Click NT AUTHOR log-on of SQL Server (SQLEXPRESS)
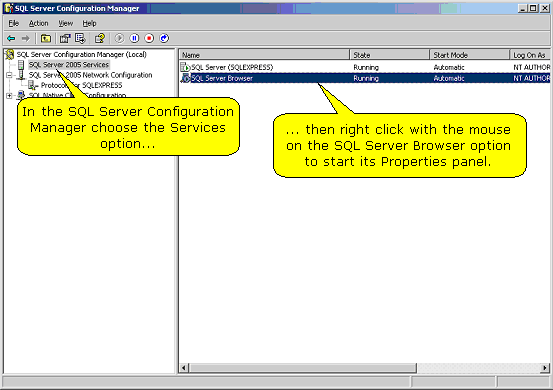 click(x=531, y=67)
